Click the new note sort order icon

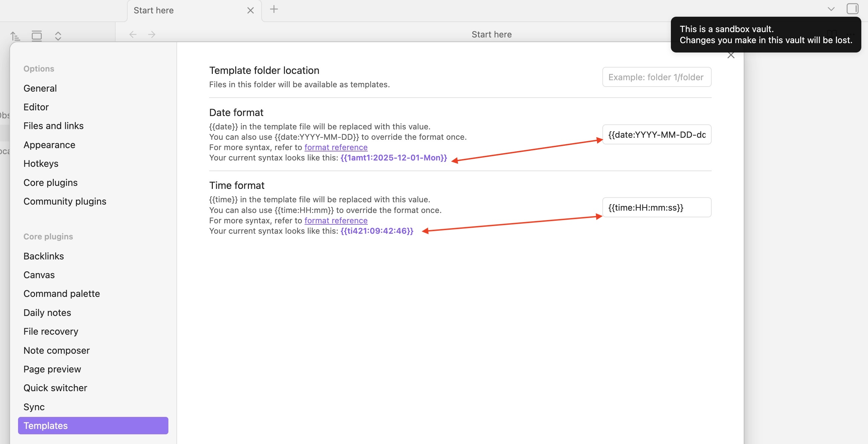[15, 36]
